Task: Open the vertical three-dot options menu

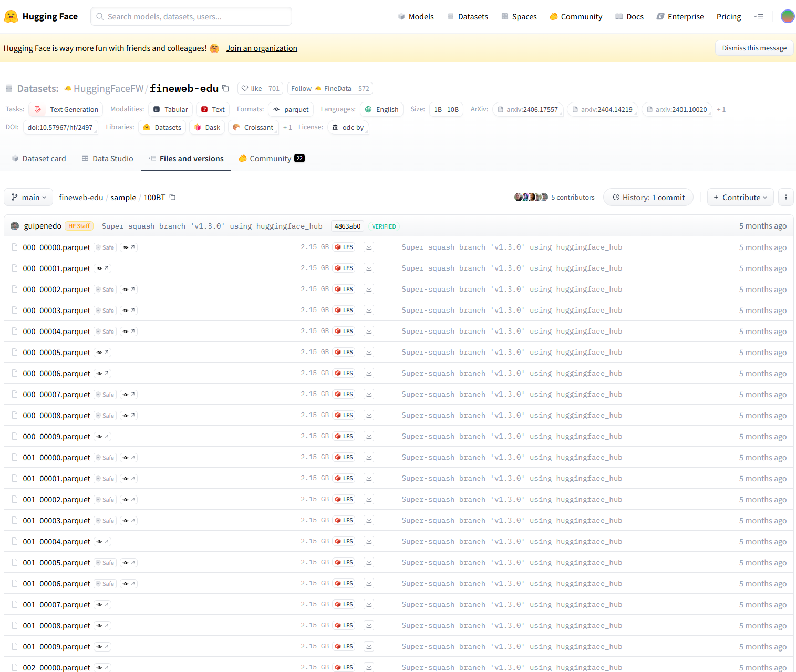Action: 785,197
